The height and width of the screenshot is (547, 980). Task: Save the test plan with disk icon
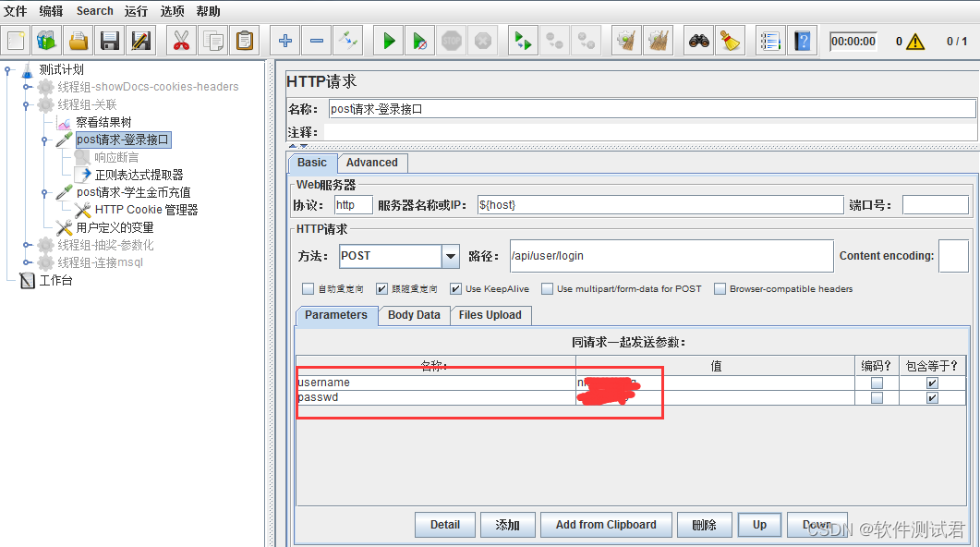pos(109,42)
